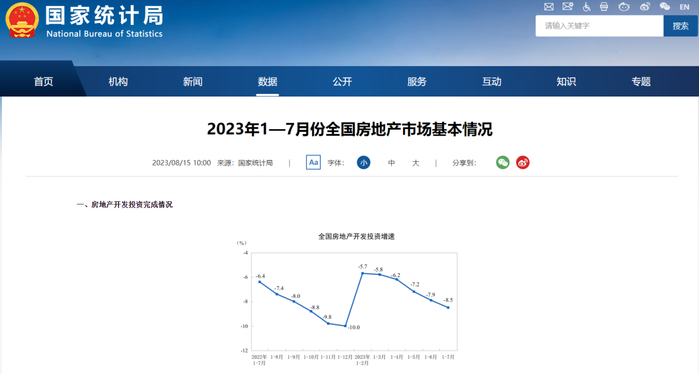699x374 pixels.
Task: Click the -8.8 data label on chart
Action: click(x=315, y=307)
